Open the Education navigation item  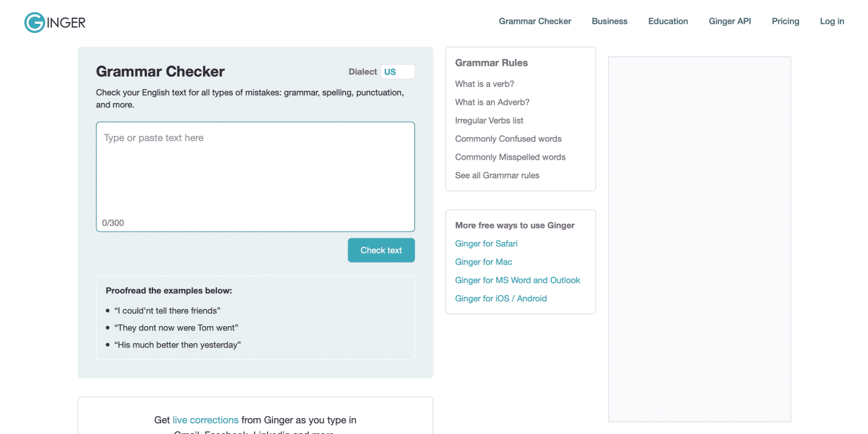click(x=667, y=21)
